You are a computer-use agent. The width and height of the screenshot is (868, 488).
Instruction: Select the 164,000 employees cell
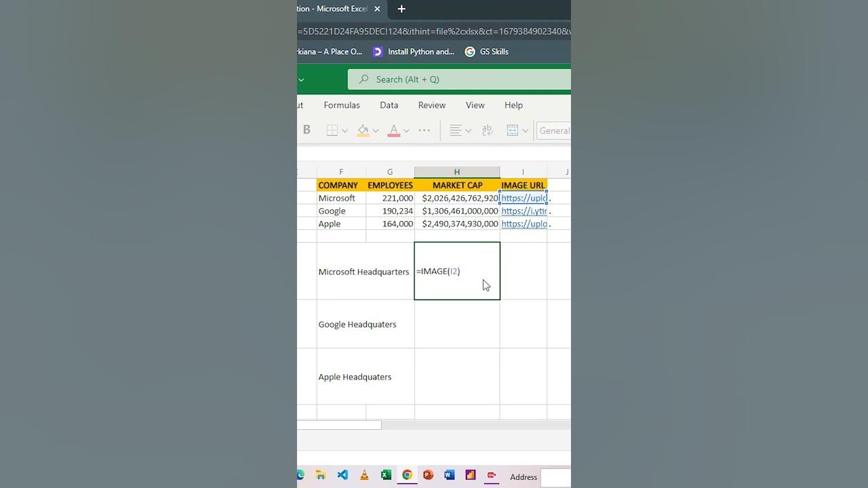coord(390,224)
